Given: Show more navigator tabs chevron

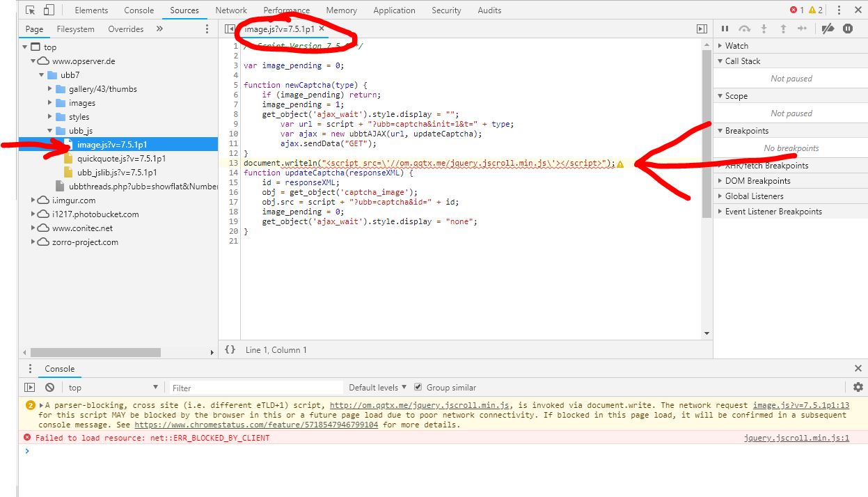Looking at the screenshot, I should (x=159, y=29).
